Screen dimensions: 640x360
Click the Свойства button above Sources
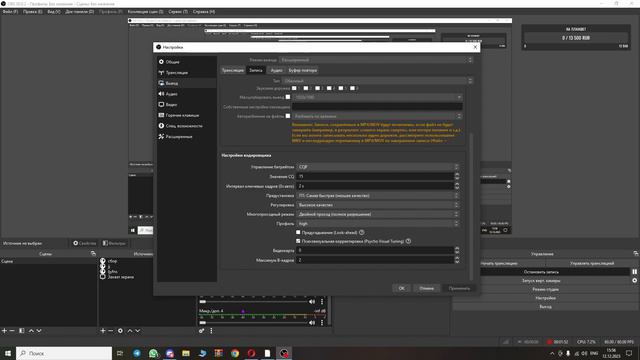[84, 243]
